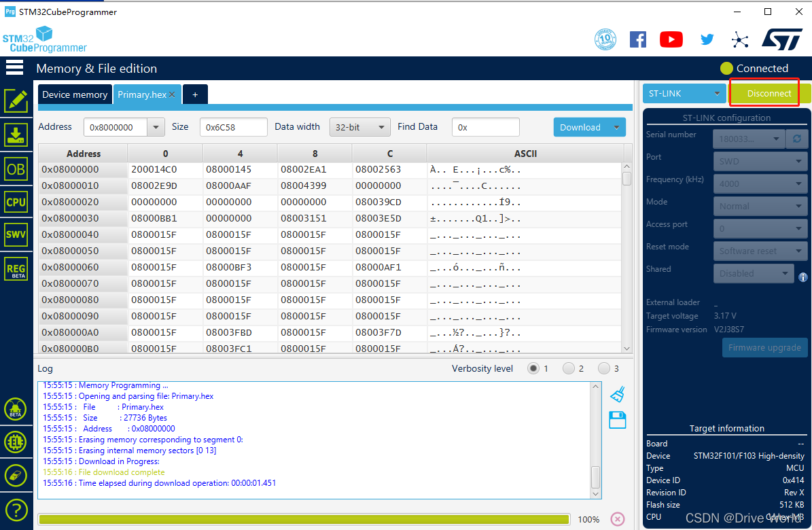812x530 pixels.
Task: Open the ST Twitter page
Action: coord(707,39)
